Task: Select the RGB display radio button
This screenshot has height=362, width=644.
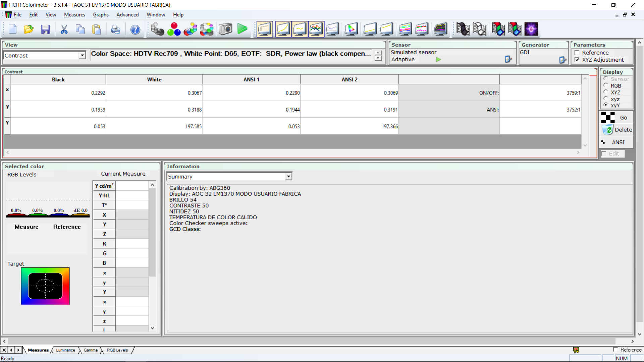Action: (606, 85)
